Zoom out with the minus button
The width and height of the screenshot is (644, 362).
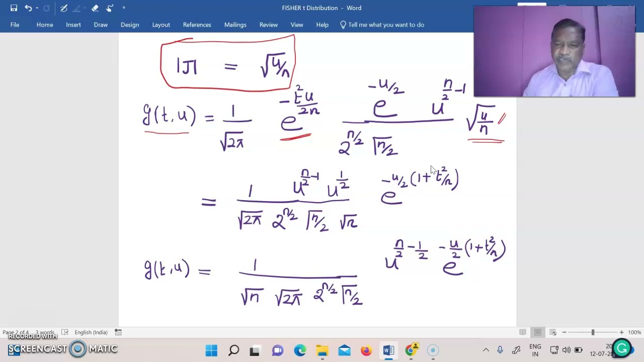point(564,332)
